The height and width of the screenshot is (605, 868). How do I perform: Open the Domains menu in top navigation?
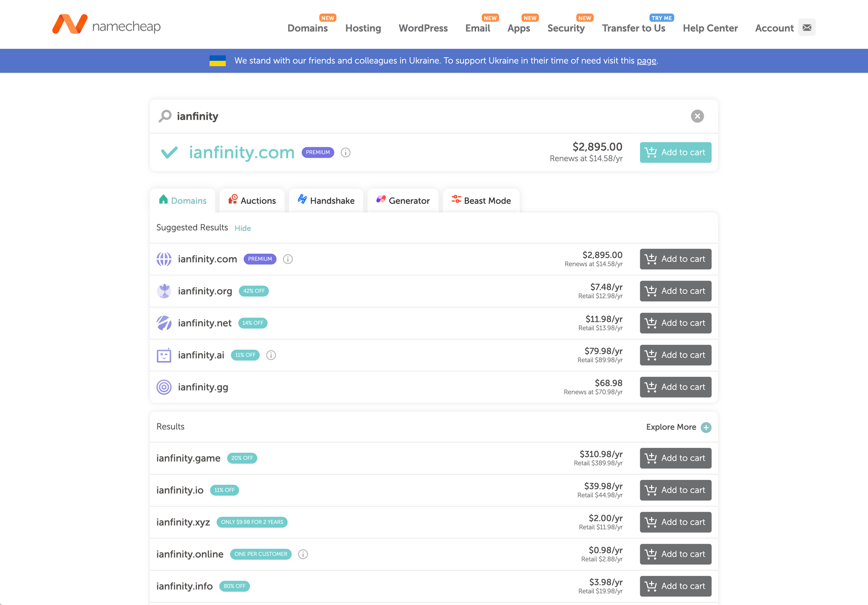[308, 28]
